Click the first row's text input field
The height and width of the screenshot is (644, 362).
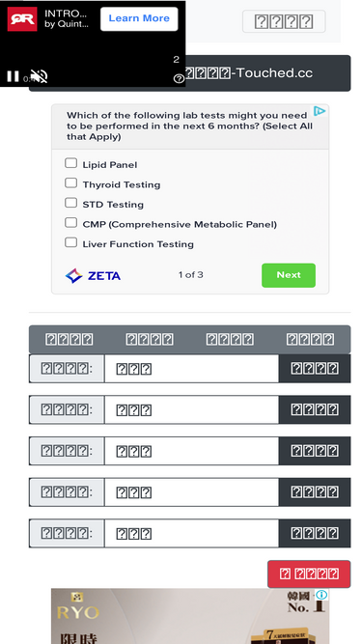tap(192, 369)
